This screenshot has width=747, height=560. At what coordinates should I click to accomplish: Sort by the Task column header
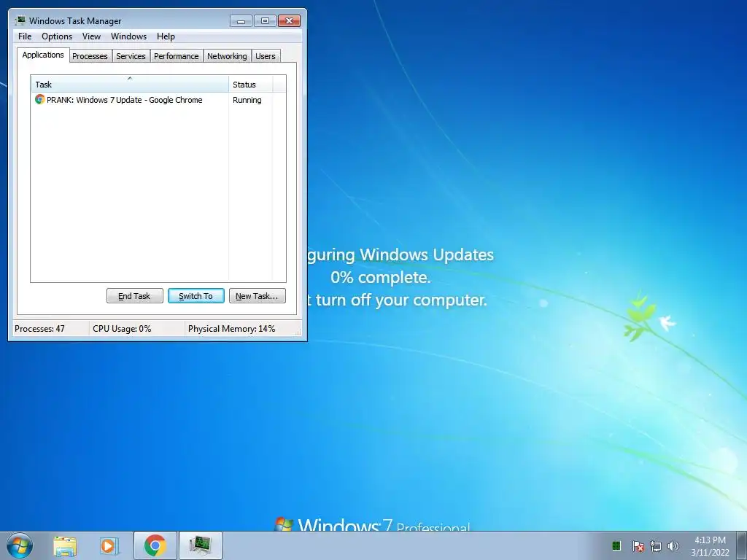(x=130, y=84)
